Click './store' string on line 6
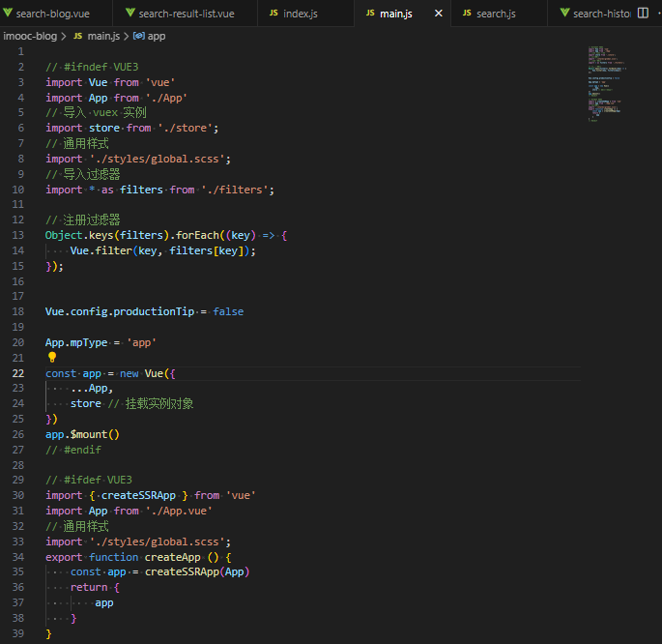662x644 pixels. 185,128
